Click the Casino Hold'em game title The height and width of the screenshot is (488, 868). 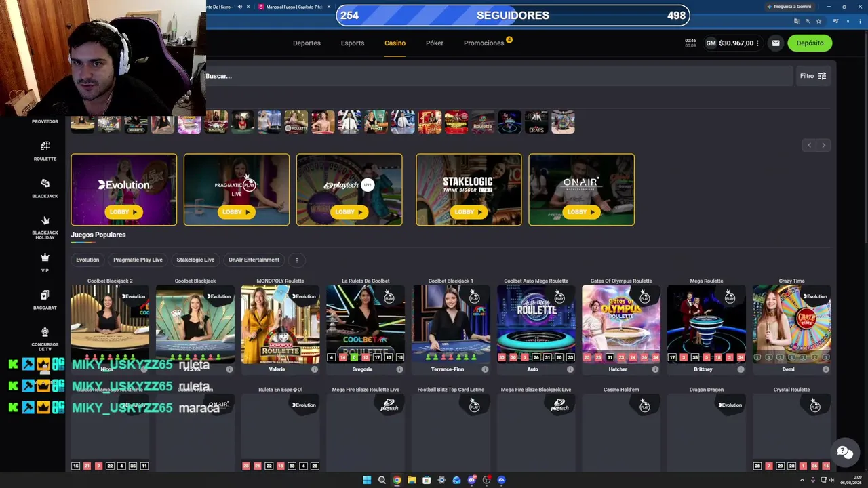pyautogui.click(x=621, y=390)
